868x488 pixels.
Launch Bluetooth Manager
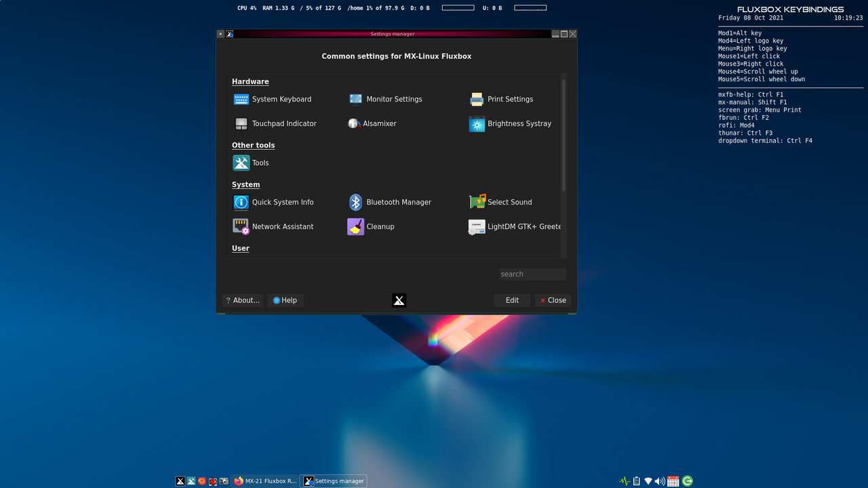click(390, 202)
